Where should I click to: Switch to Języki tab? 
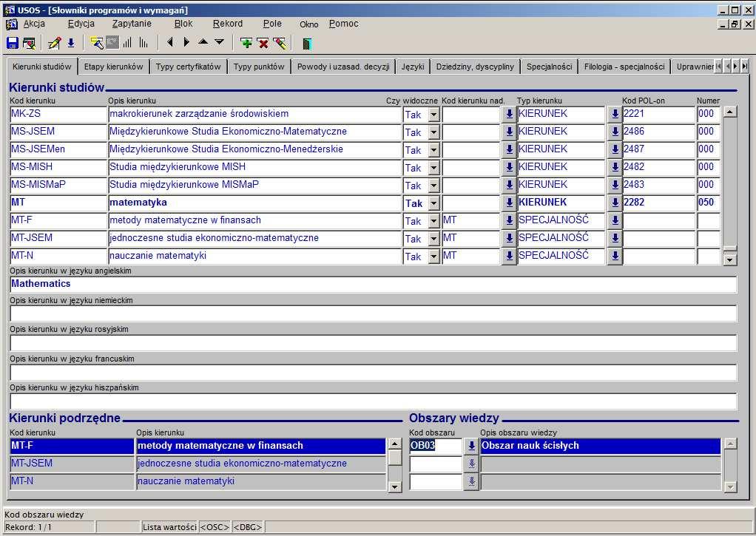tap(413, 67)
